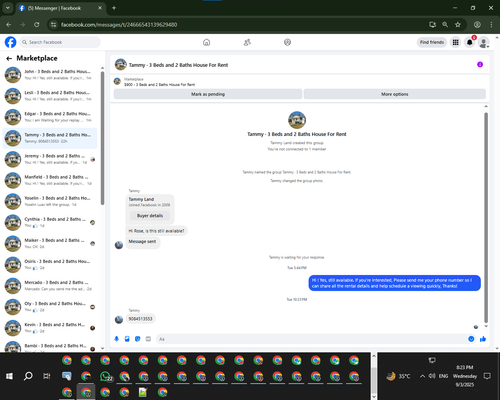Click the Buyer details button
The height and width of the screenshot is (400, 500).
click(x=150, y=216)
